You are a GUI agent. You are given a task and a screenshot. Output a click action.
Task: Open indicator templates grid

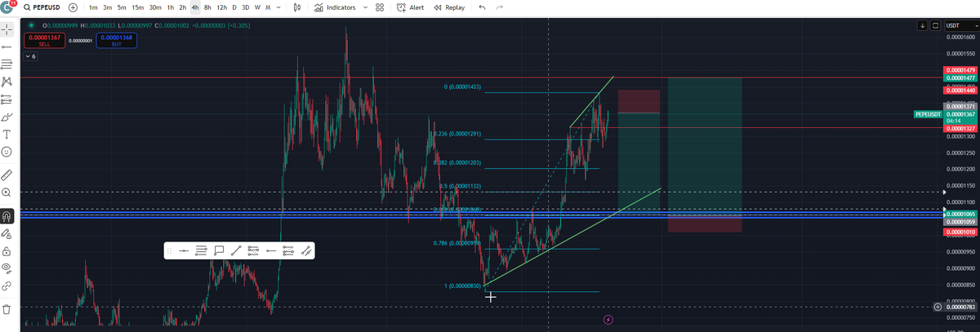point(380,7)
